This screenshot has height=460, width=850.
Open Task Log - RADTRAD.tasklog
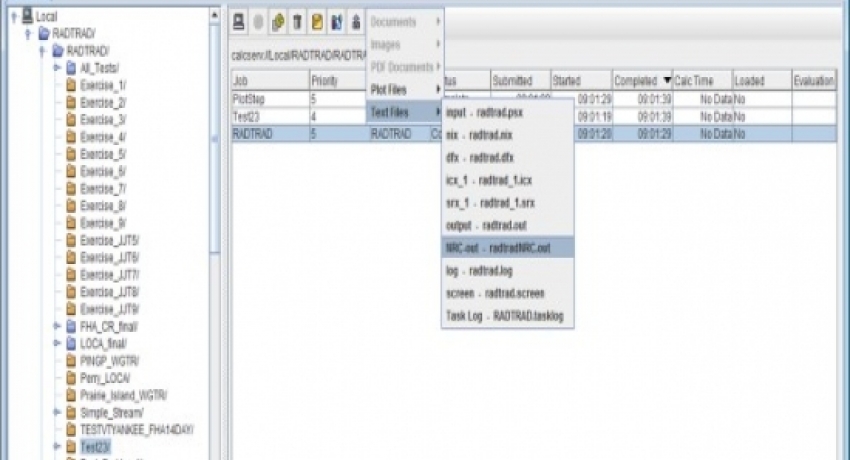[x=508, y=316]
